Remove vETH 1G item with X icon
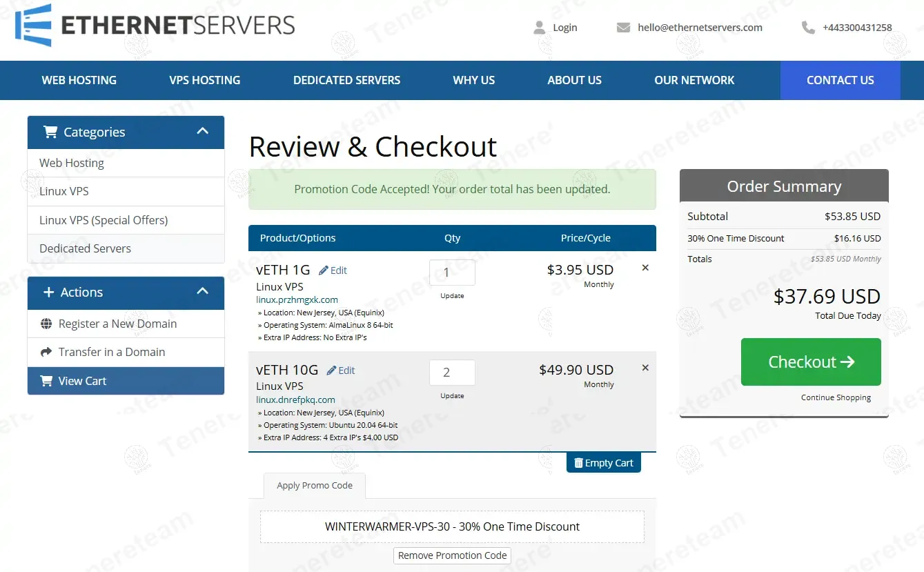924x572 pixels. (x=645, y=268)
